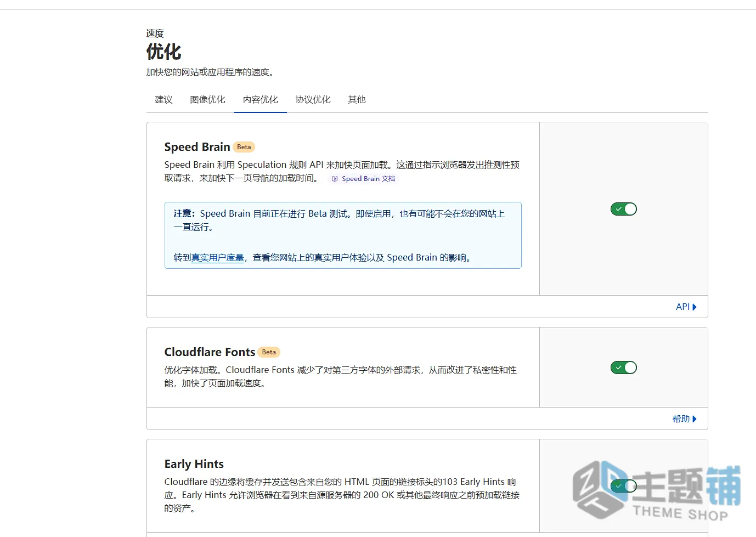Click the book icon beside Speed Brain 文档

coord(335,179)
